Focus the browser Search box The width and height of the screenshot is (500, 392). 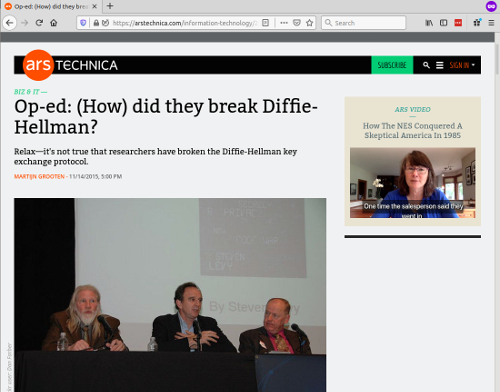tap(364, 23)
